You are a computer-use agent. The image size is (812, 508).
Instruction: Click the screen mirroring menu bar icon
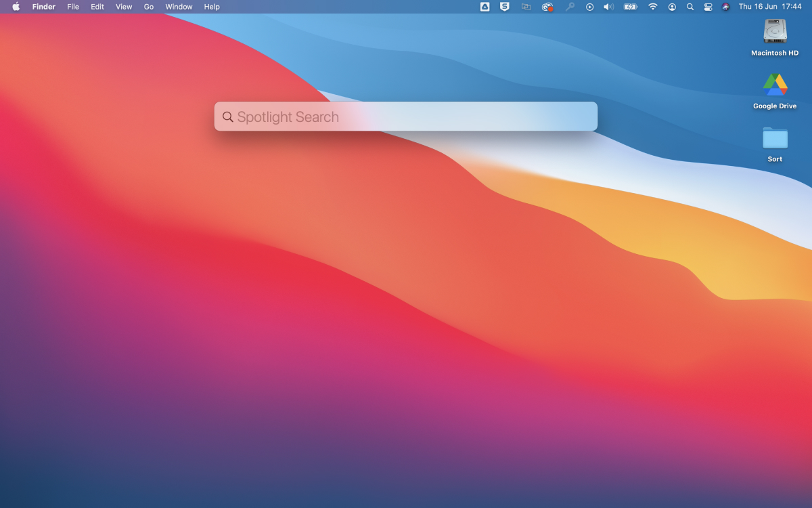pos(526,7)
